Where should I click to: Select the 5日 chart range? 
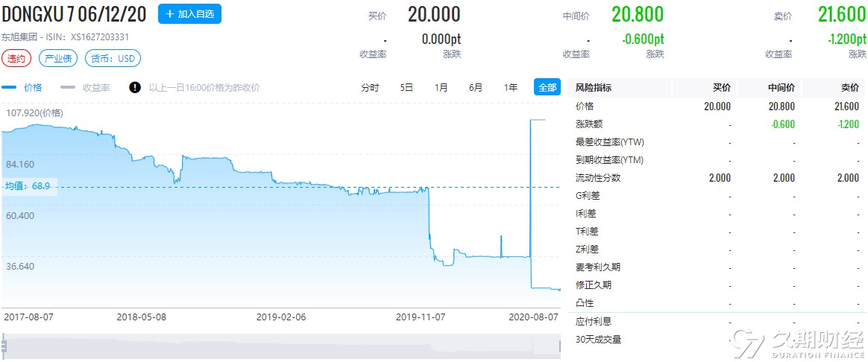407,87
